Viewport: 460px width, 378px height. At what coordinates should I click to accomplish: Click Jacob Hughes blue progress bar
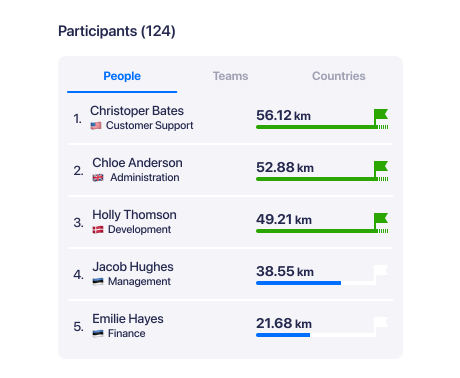298,283
